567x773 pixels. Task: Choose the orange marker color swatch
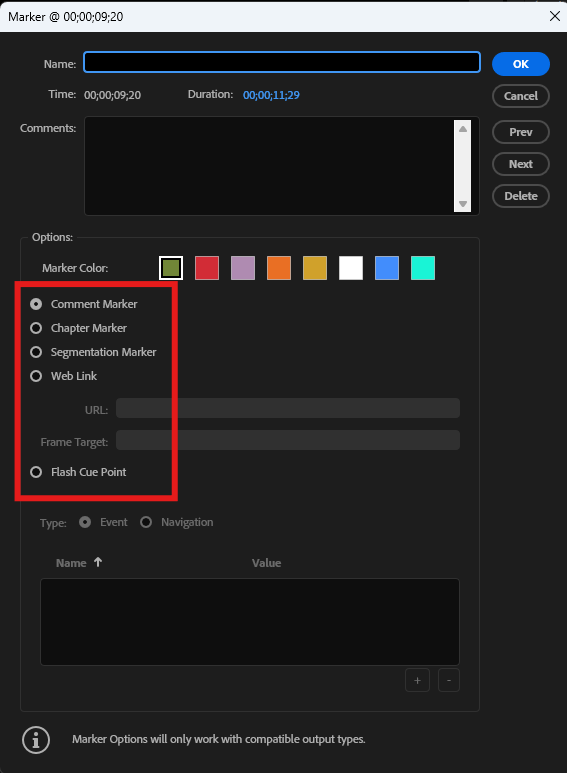pyautogui.click(x=279, y=268)
